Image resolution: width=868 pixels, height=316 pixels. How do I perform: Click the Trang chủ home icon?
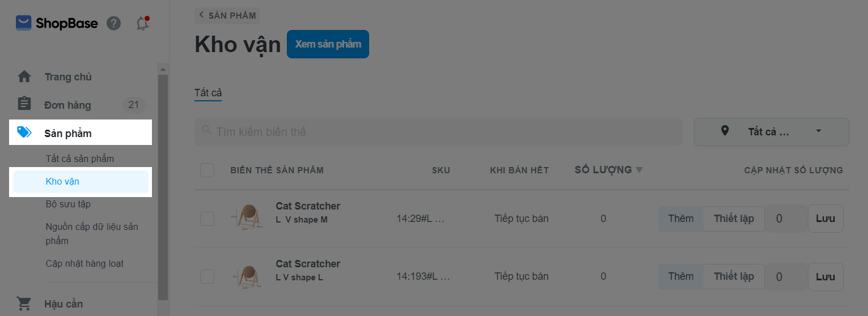(24, 76)
